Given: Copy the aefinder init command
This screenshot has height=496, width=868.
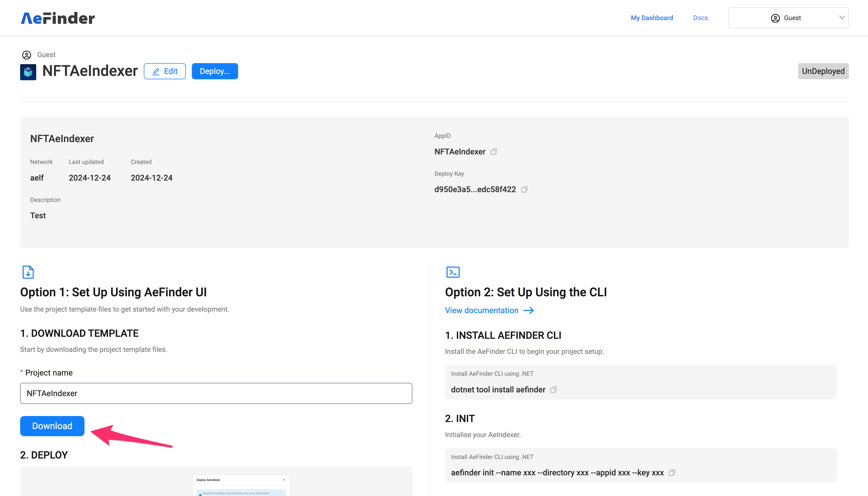Looking at the screenshot, I should tap(672, 473).
